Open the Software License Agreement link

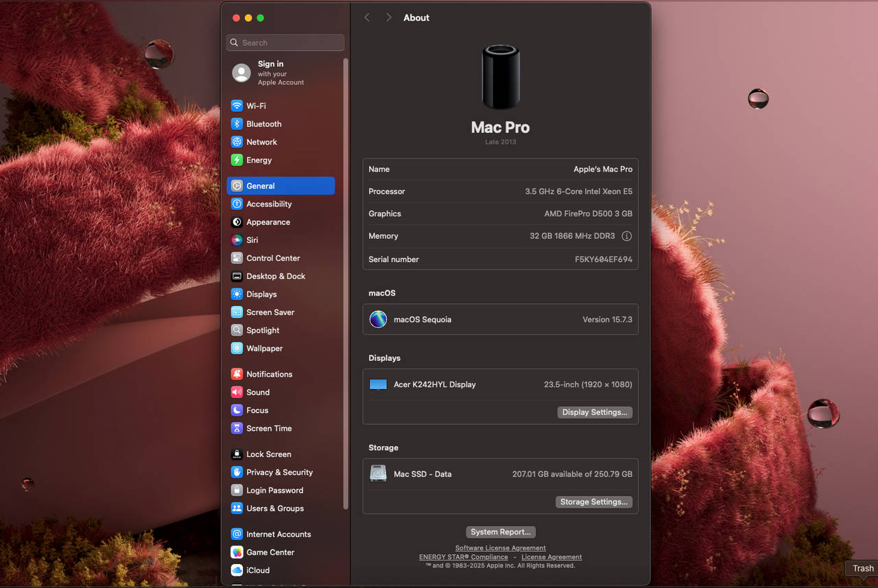(500, 548)
